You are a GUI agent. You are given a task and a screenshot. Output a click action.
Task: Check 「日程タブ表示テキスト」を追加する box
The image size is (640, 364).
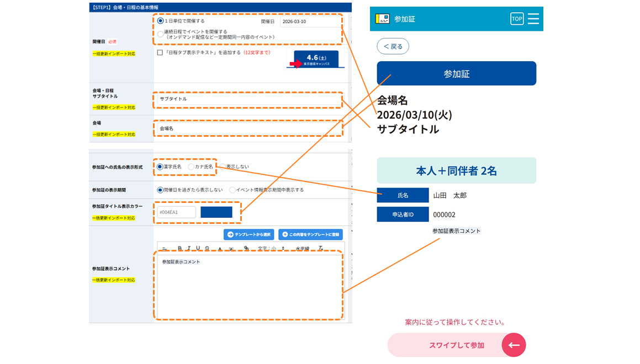pos(160,52)
